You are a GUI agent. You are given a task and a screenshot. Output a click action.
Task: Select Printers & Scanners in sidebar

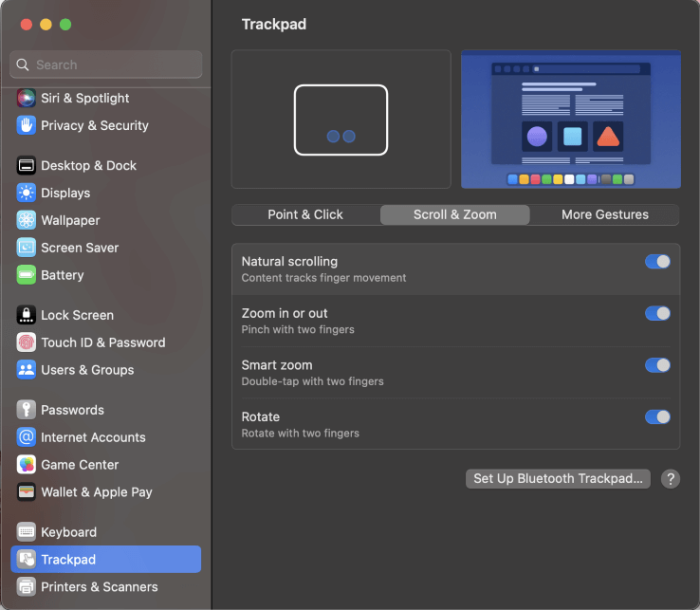pyautogui.click(x=99, y=587)
